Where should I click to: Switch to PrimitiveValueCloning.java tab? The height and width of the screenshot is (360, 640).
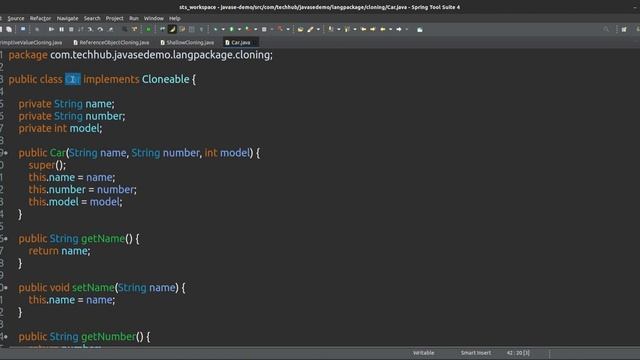31,42
